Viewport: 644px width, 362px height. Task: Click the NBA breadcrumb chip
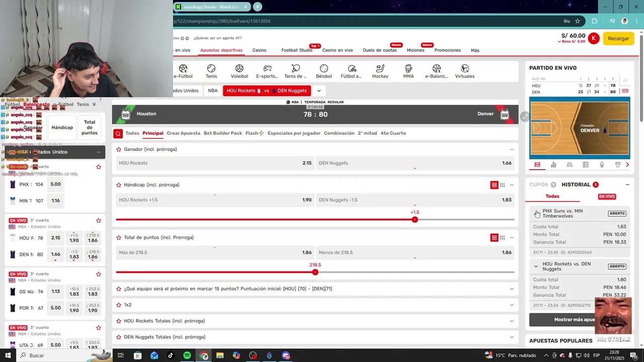pyautogui.click(x=213, y=91)
